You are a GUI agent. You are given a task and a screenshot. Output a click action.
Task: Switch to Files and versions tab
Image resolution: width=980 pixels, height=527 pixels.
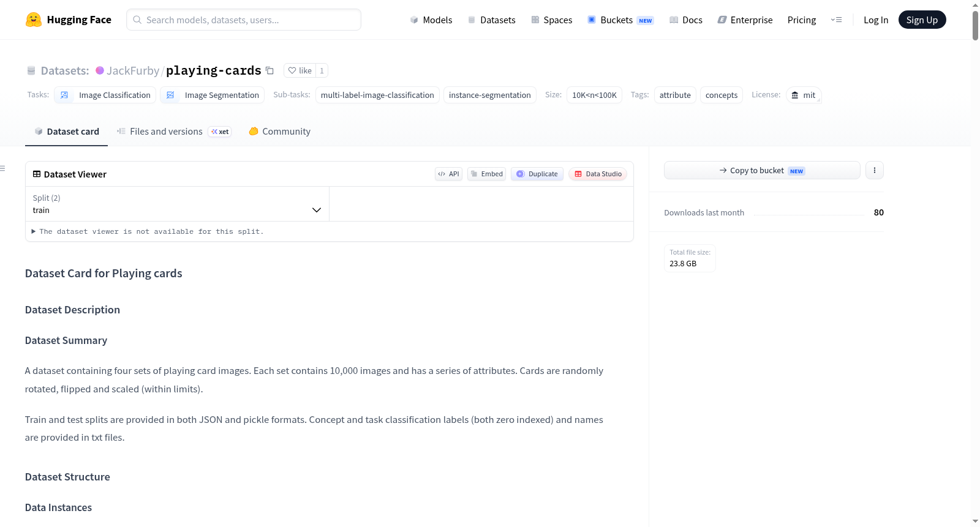[174, 132]
